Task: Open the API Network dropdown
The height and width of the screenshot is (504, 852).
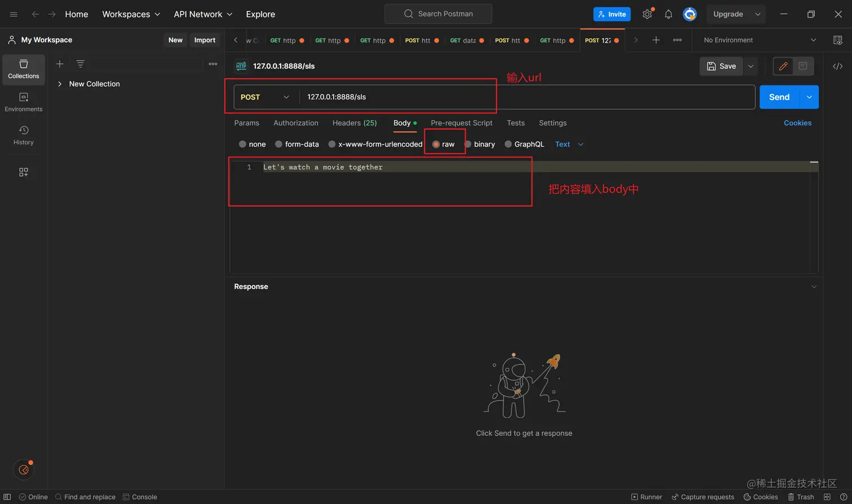Action: pos(203,14)
